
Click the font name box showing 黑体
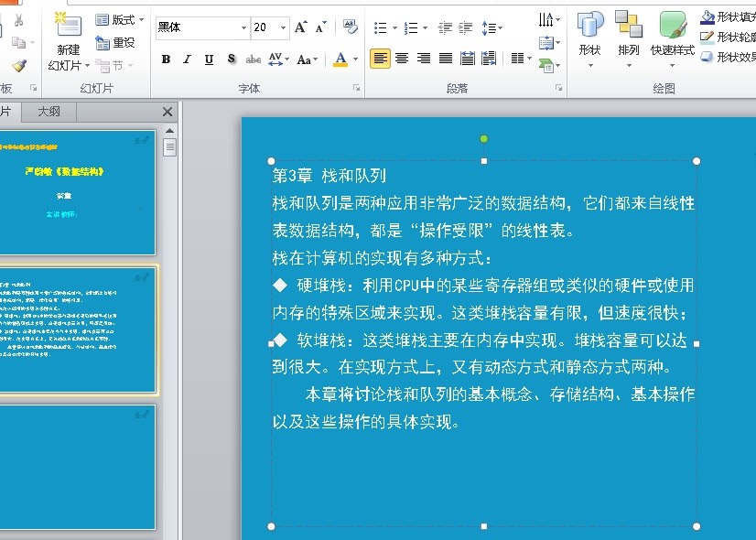(197, 27)
